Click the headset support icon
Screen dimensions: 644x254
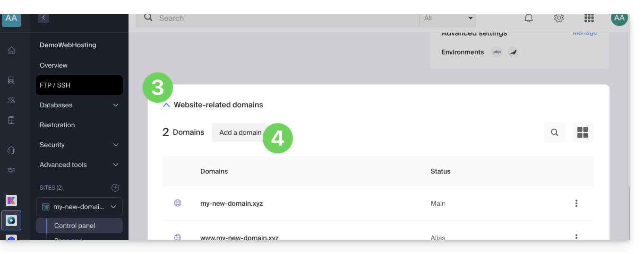tap(11, 150)
